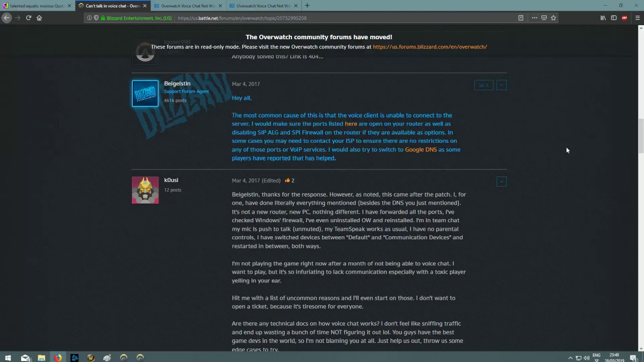
Task: Click Firefox icon in taskbar
Action: 58,358
